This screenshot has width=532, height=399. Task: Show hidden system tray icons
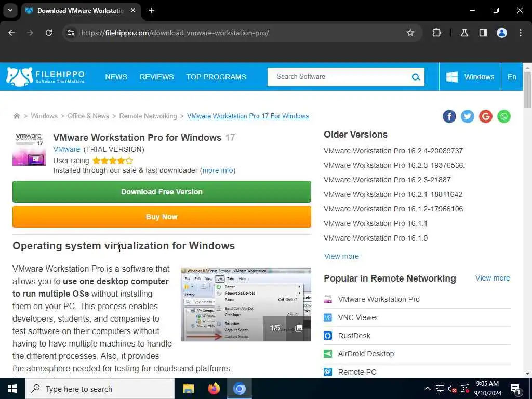tap(428, 389)
